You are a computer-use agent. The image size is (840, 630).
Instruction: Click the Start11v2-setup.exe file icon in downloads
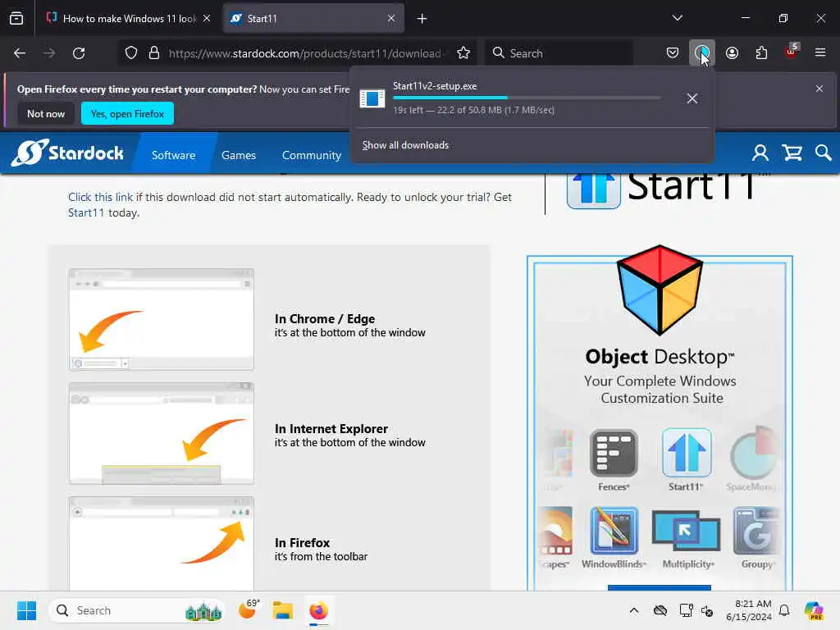pyautogui.click(x=372, y=98)
